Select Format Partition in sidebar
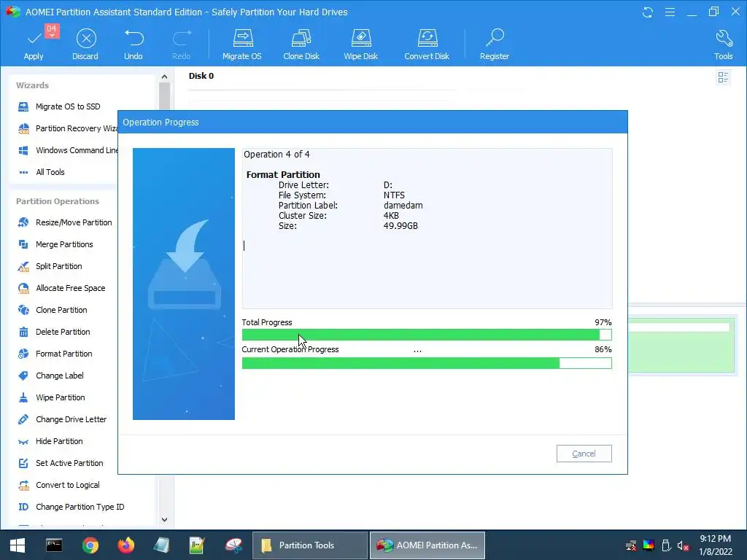 tap(55, 354)
